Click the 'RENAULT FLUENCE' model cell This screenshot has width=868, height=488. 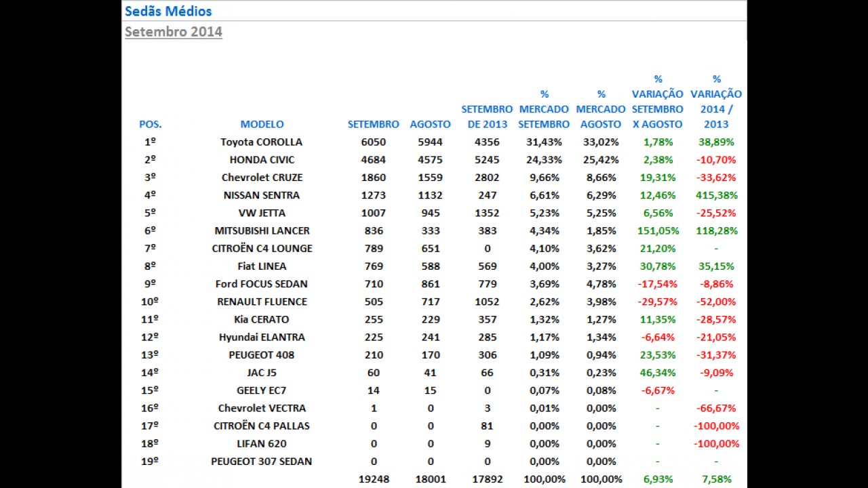click(262, 301)
